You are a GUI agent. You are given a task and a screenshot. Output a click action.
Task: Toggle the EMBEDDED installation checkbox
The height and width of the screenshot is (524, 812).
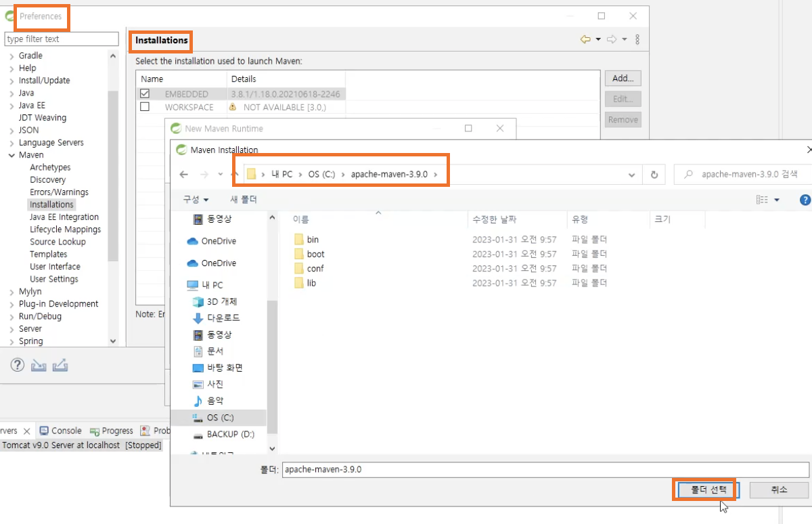(145, 94)
